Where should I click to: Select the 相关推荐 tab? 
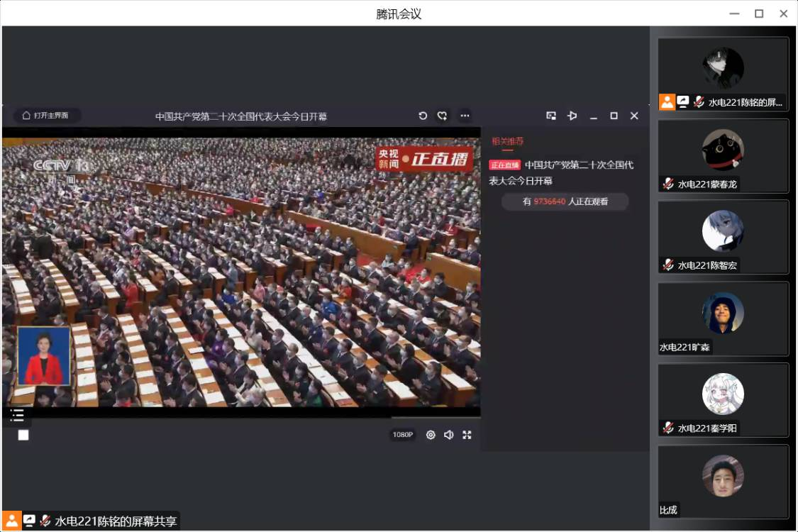tap(507, 142)
